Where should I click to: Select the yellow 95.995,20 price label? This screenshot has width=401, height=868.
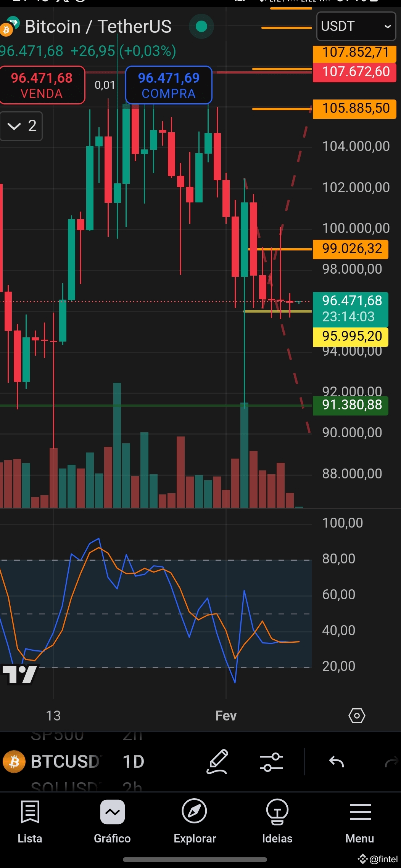coord(351,337)
